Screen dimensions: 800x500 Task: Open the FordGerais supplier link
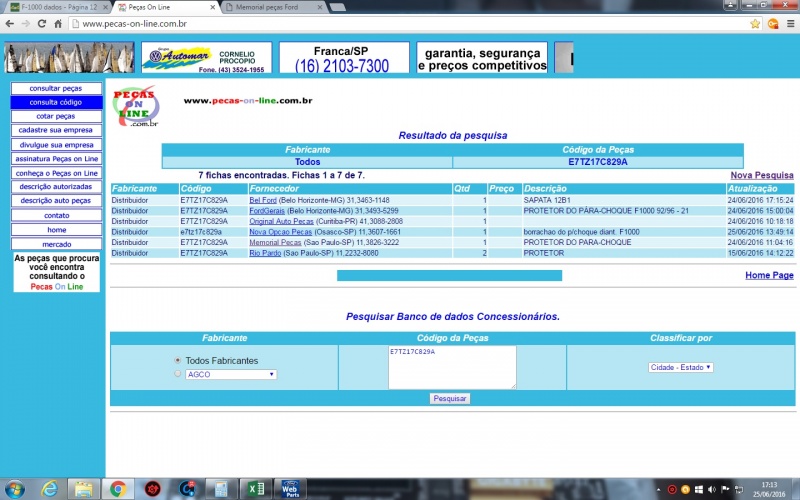(267, 211)
